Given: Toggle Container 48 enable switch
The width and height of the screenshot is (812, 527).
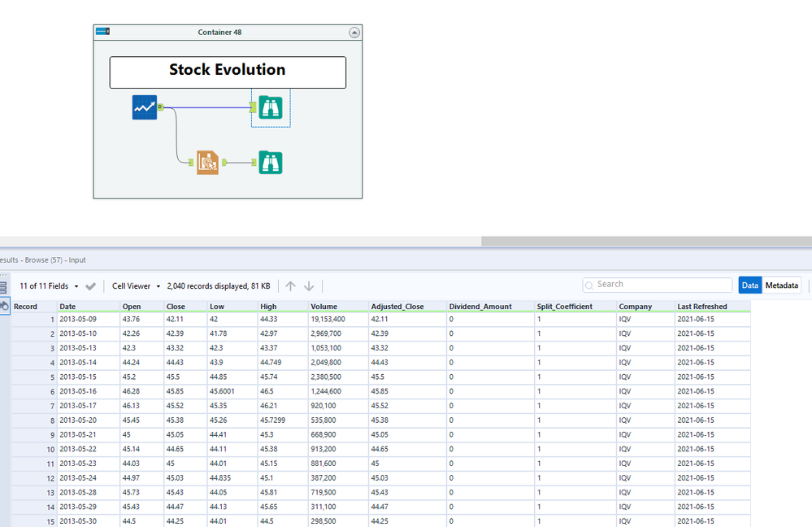Looking at the screenshot, I should tap(102, 32).
